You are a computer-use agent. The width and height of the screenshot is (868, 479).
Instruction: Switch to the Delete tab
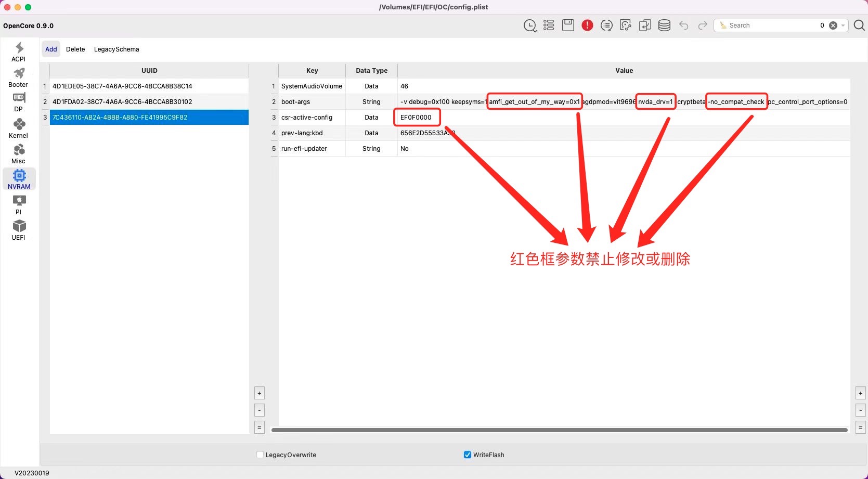(x=75, y=49)
